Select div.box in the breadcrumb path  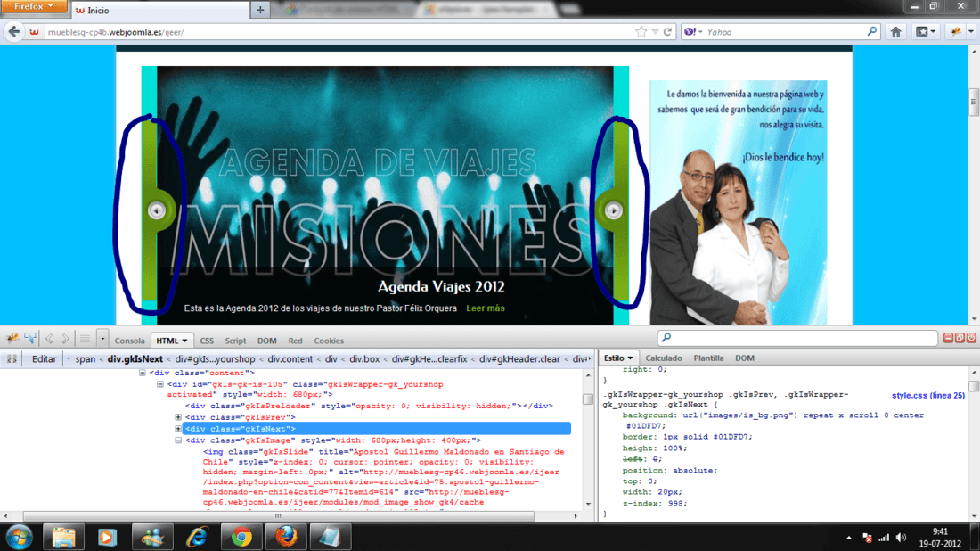[364, 359]
